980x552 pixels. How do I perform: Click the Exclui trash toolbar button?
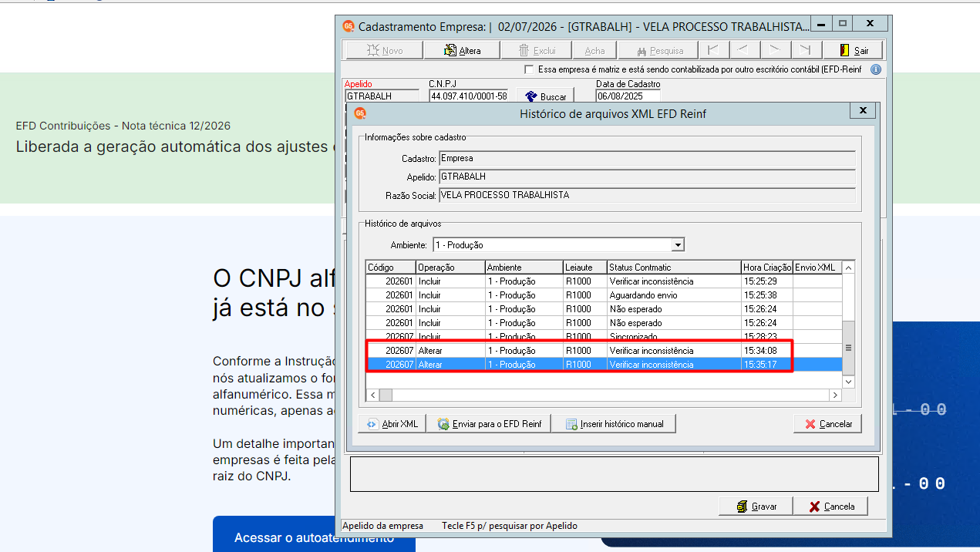coord(537,50)
